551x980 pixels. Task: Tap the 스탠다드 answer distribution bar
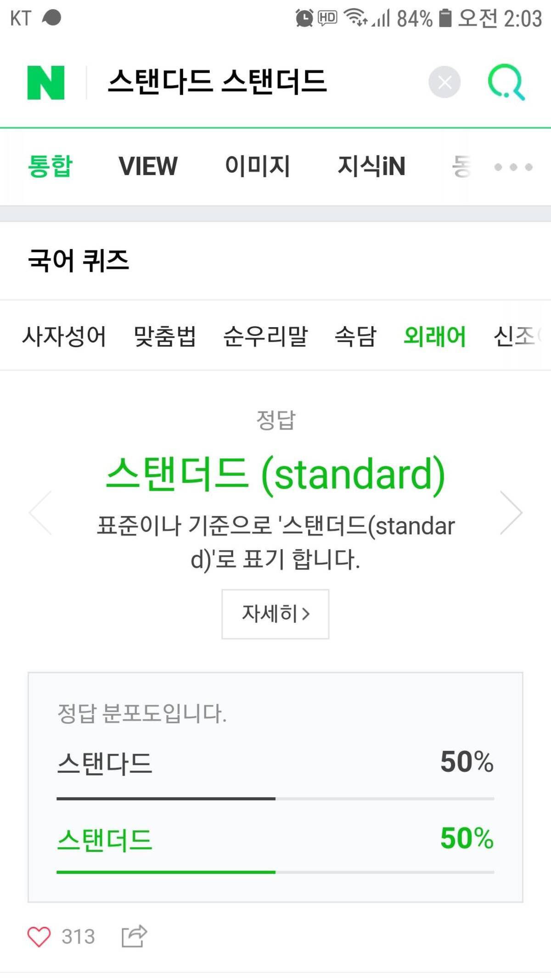(x=275, y=799)
